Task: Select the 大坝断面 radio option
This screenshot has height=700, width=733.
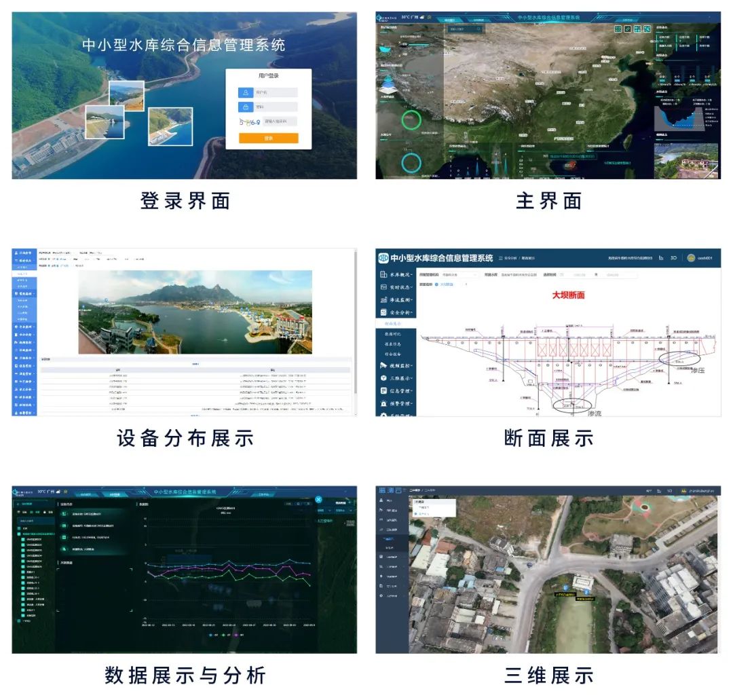Action: [x=437, y=284]
